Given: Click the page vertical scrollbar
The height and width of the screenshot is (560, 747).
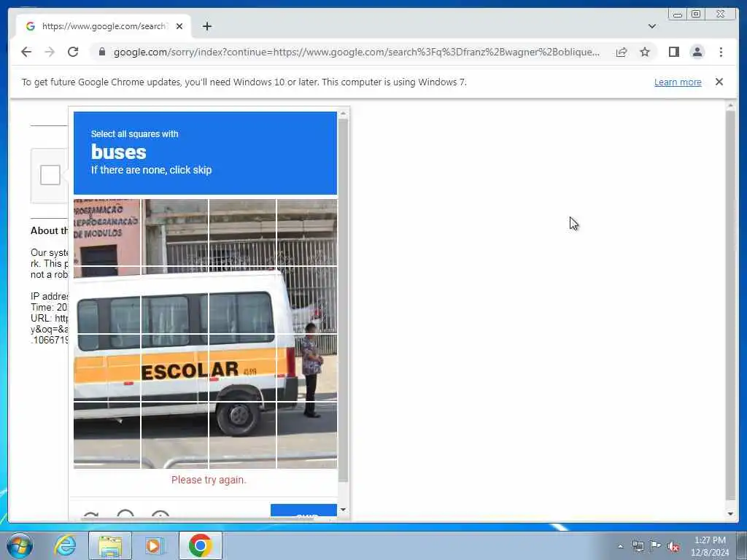Looking at the screenshot, I should click(x=730, y=305).
